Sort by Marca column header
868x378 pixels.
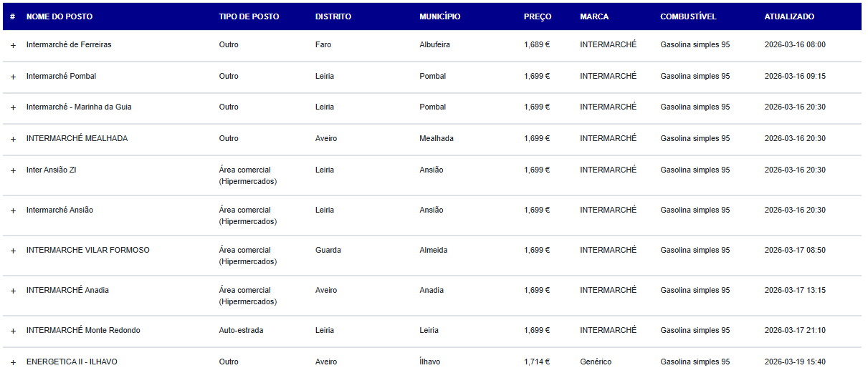point(594,16)
